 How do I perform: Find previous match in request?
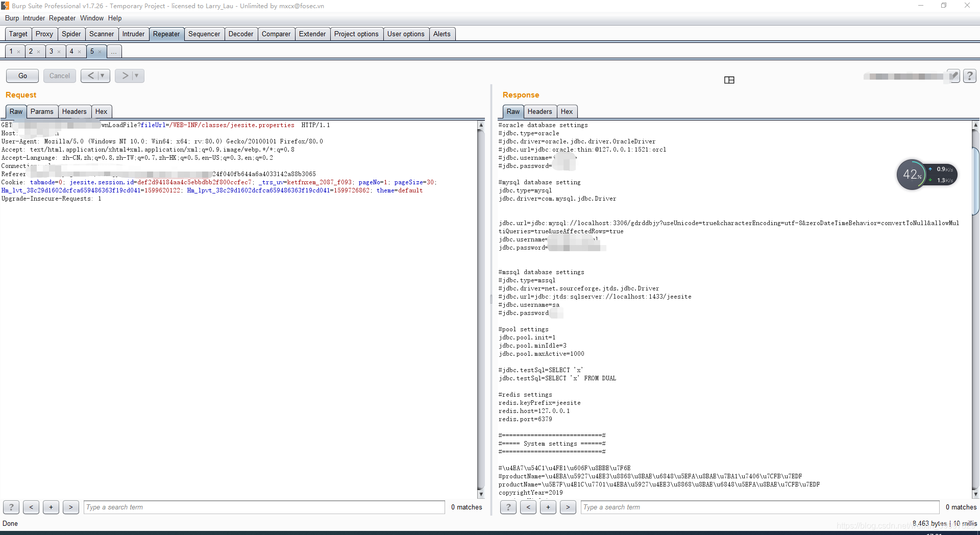pyautogui.click(x=31, y=507)
